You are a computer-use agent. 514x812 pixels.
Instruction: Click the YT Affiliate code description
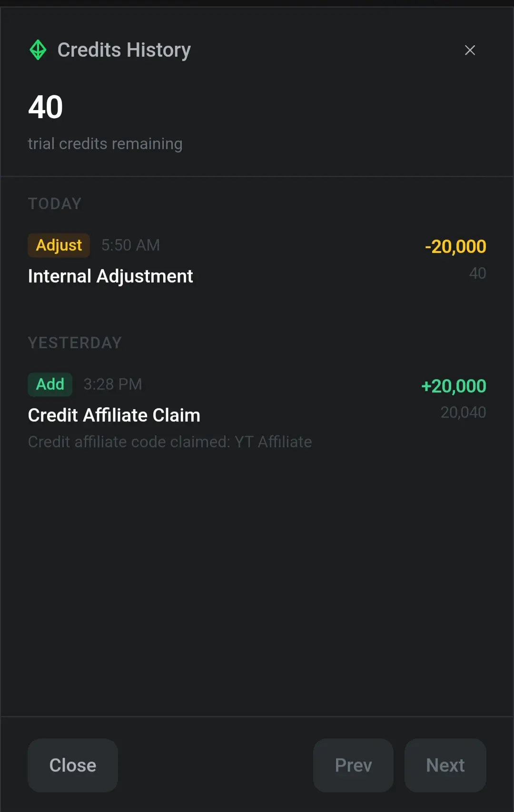pos(170,442)
